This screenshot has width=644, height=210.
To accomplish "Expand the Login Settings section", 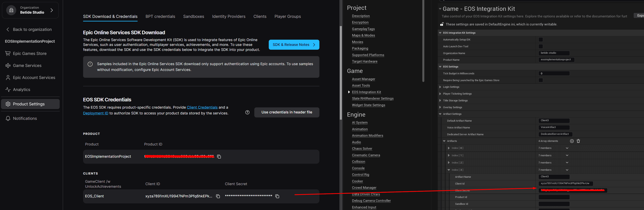I will tap(440, 87).
